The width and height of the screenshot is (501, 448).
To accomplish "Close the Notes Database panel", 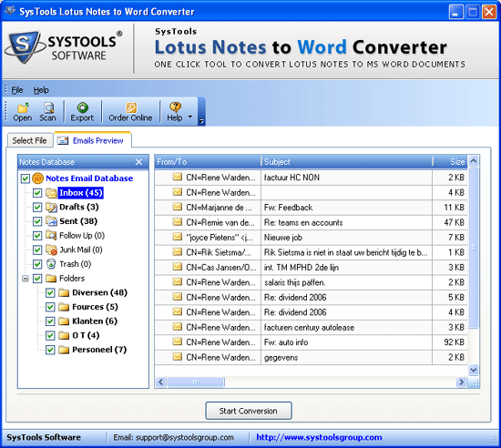I will tap(139, 162).
